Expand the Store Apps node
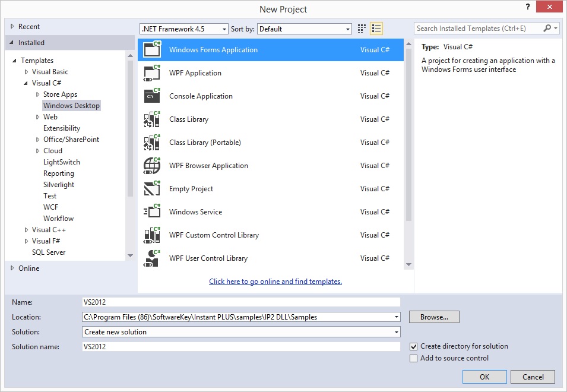Image resolution: width=567 pixels, height=392 pixels. [x=37, y=94]
